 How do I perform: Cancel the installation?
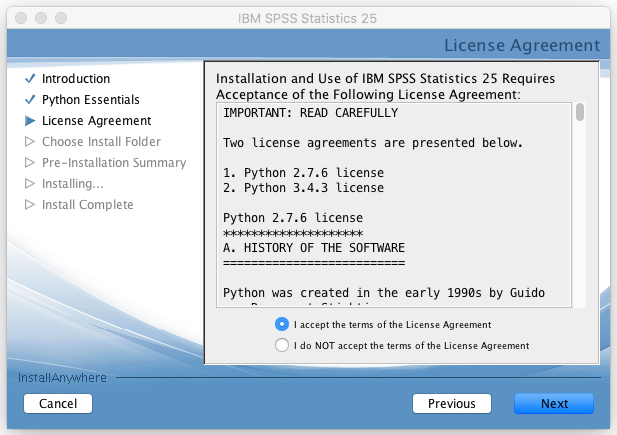[58, 404]
